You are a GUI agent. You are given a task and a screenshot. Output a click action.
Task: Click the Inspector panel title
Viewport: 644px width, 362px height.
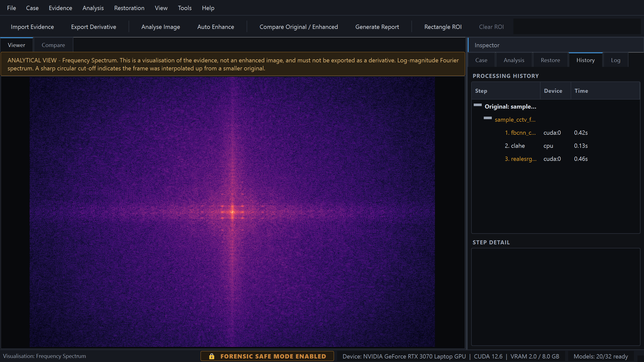coord(487,45)
